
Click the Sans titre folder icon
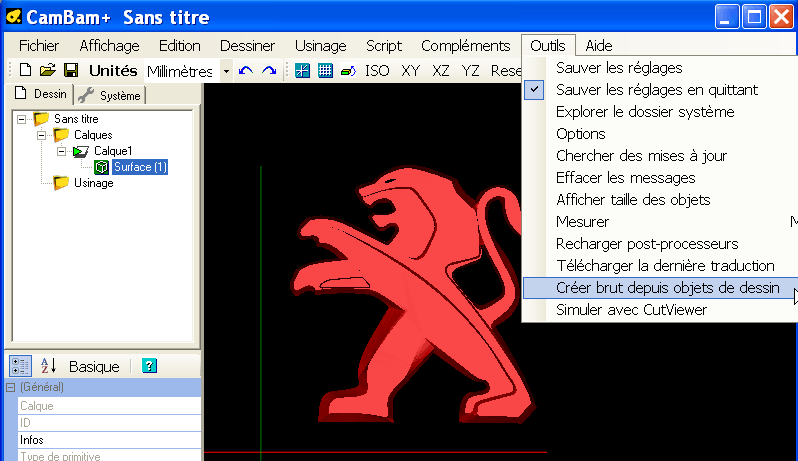click(41, 119)
